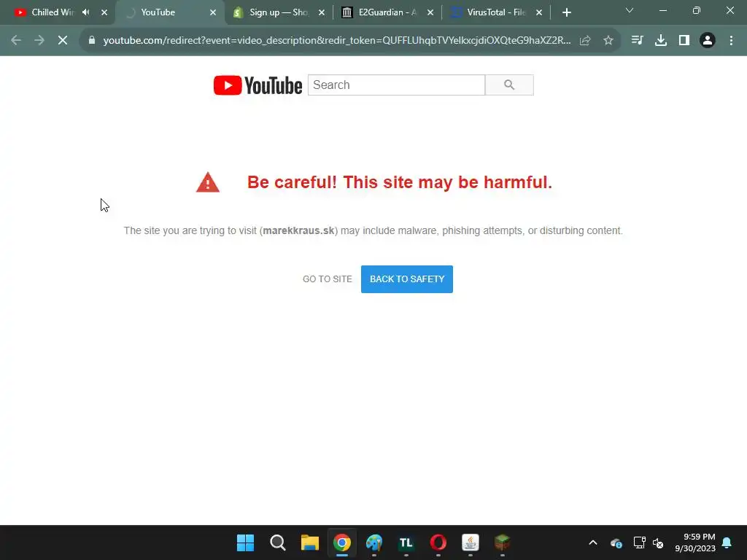The height and width of the screenshot is (560, 747).
Task: Close the YouTube tab
Action: click(213, 13)
